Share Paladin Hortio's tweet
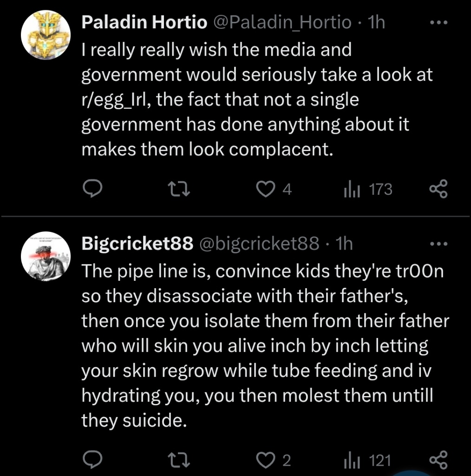This screenshot has width=471, height=476. [438, 189]
